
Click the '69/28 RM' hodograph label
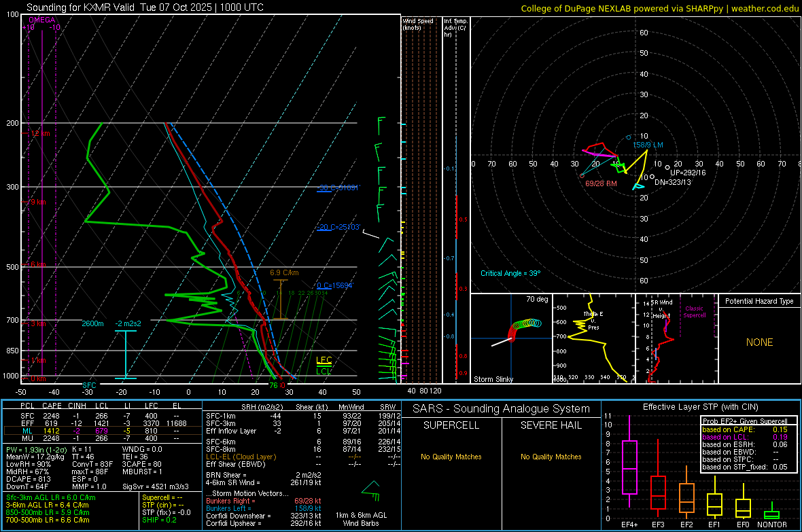[601, 183]
